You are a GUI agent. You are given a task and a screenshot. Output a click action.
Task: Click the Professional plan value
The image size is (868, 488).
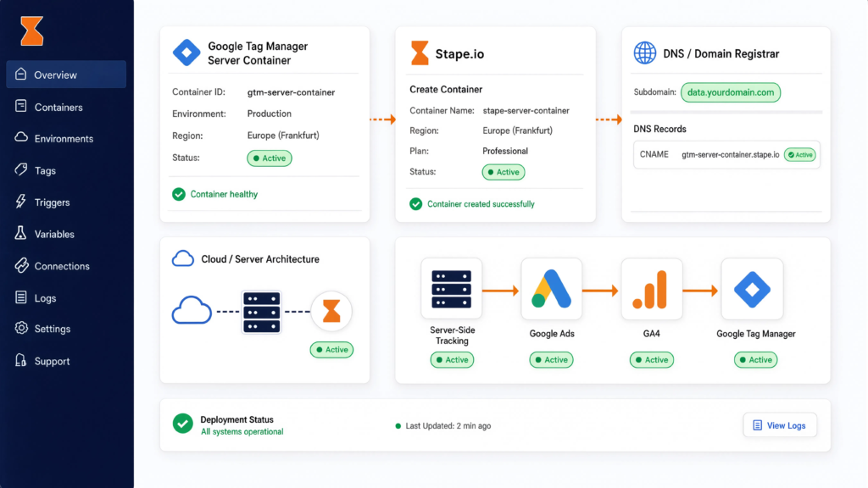click(x=505, y=151)
